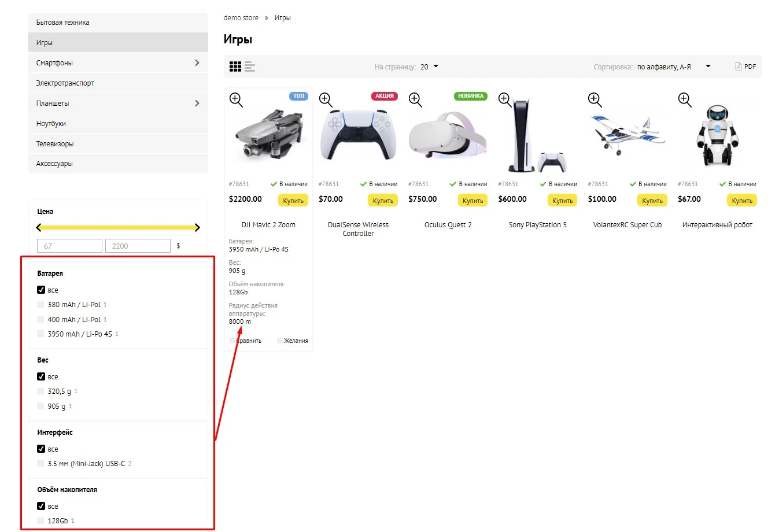The height and width of the screenshot is (532, 779).
Task: Zoom the Sony PlayStation 5 image
Action: point(505,99)
